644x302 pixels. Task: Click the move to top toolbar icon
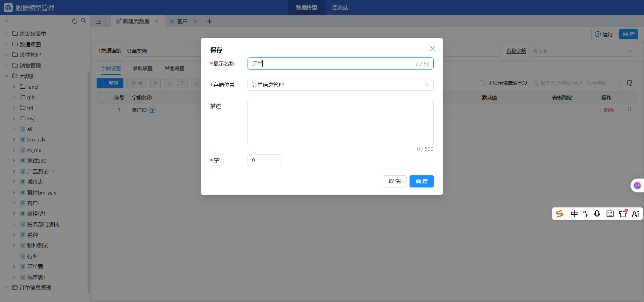click(182, 83)
